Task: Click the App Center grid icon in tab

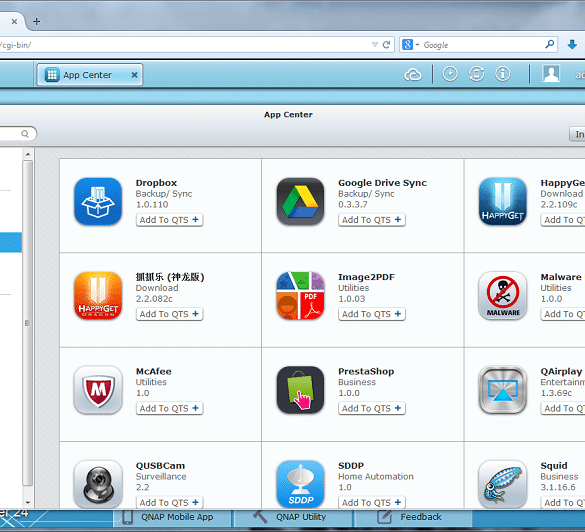Action: pyautogui.click(x=52, y=75)
